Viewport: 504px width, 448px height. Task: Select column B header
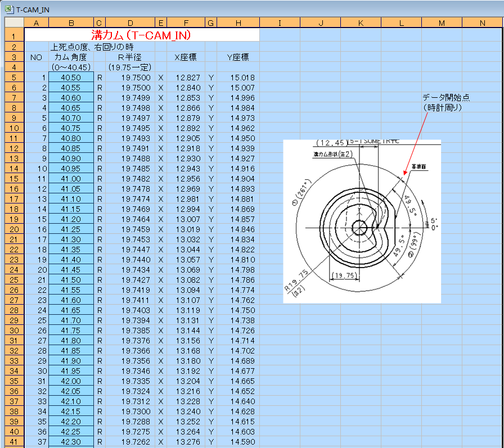tap(71, 22)
